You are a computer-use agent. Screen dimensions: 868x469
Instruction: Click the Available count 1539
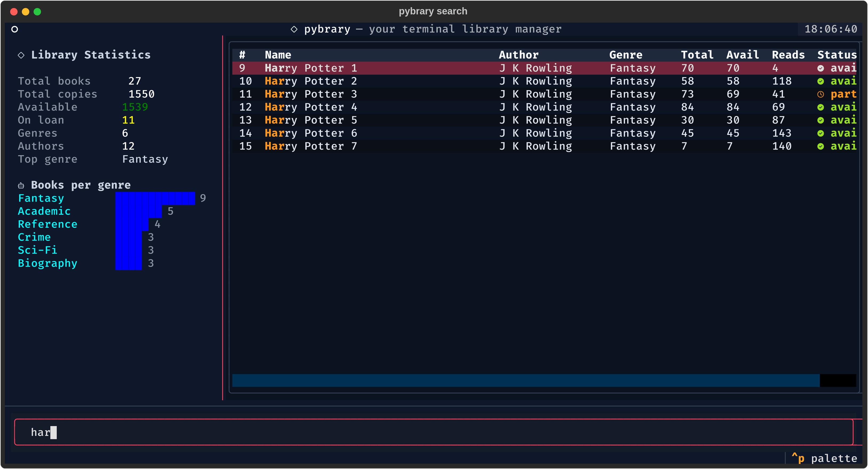pos(135,107)
